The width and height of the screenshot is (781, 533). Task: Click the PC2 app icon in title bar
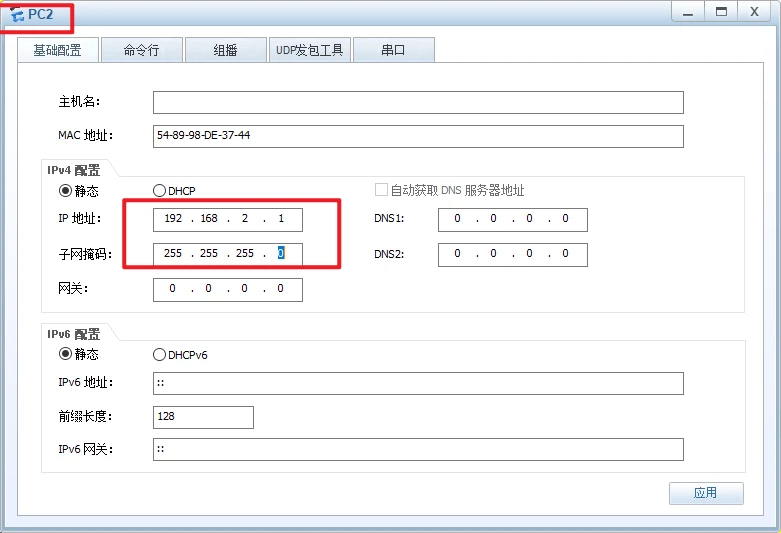(16, 14)
